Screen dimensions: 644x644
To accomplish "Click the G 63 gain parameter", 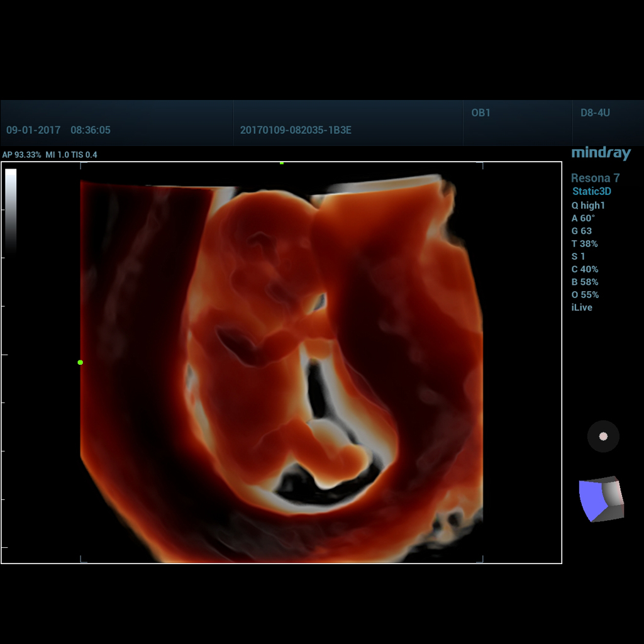I will tap(581, 231).
